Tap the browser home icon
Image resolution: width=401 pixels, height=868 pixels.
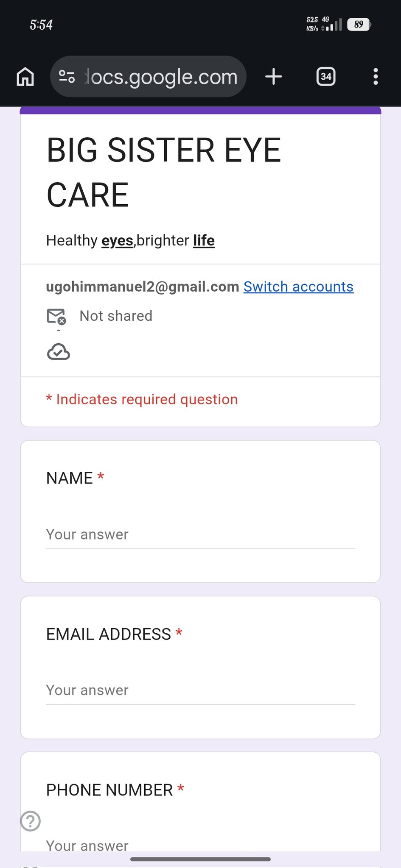pyautogui.click(x=25, y=77)
